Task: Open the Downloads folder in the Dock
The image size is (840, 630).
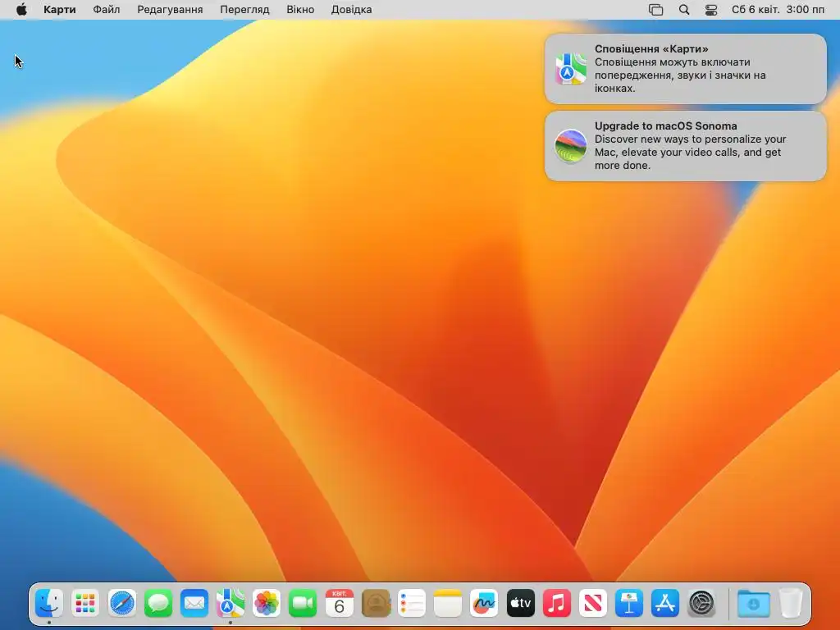Action: click(x=753, y=603)
